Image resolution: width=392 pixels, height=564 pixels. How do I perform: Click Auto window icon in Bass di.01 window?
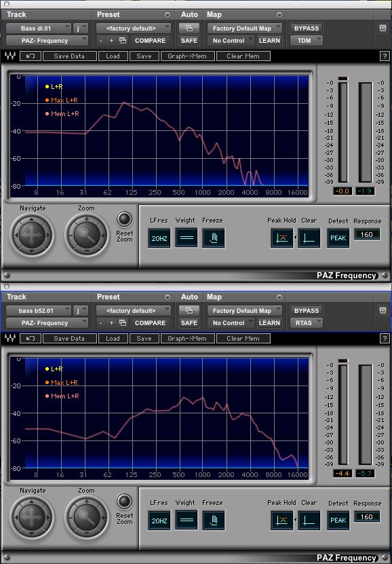(x=189, y=28)
